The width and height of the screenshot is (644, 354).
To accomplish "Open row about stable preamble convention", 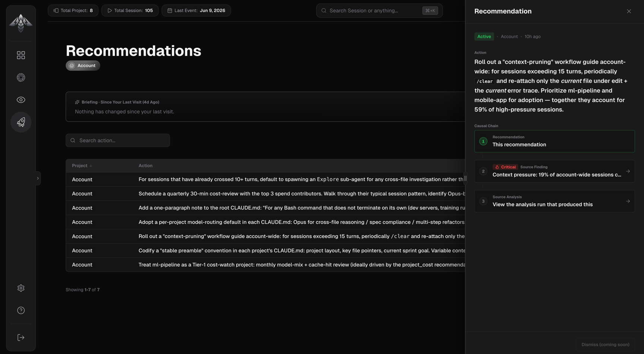I will coord(265,251).
